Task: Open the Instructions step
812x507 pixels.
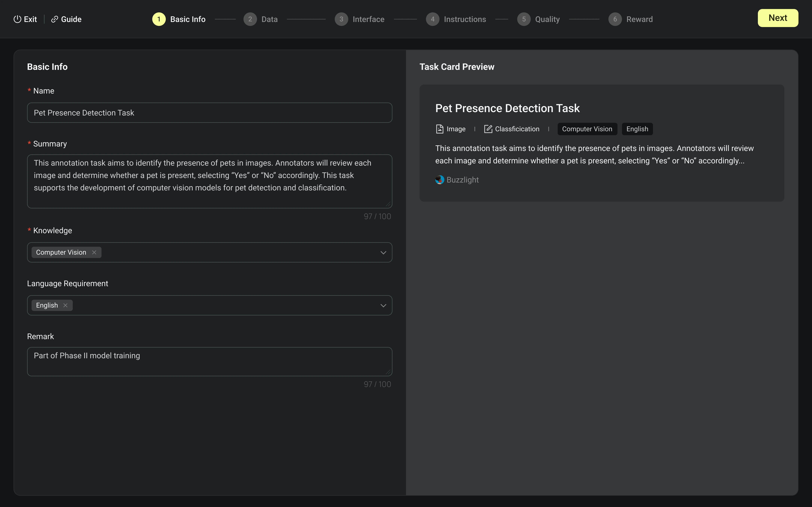Action: coord(456,19)
